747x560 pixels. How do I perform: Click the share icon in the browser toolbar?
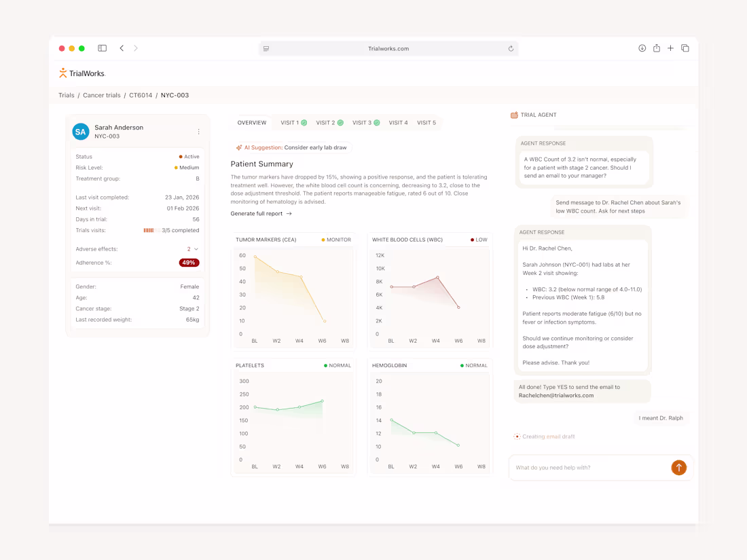[x=656, y=48]
